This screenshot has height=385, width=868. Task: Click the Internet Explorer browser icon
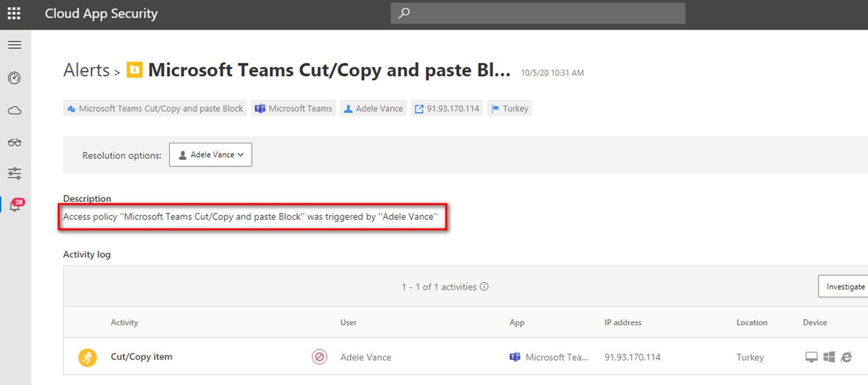[846, 357]
